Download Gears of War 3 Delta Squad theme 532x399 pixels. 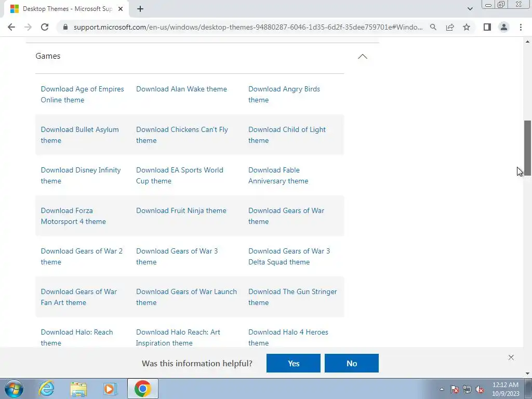click(289, 256)
